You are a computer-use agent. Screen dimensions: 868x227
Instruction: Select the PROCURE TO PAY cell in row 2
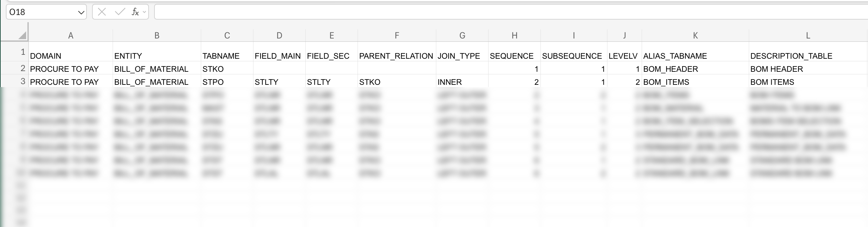click(x=71, y=68)
